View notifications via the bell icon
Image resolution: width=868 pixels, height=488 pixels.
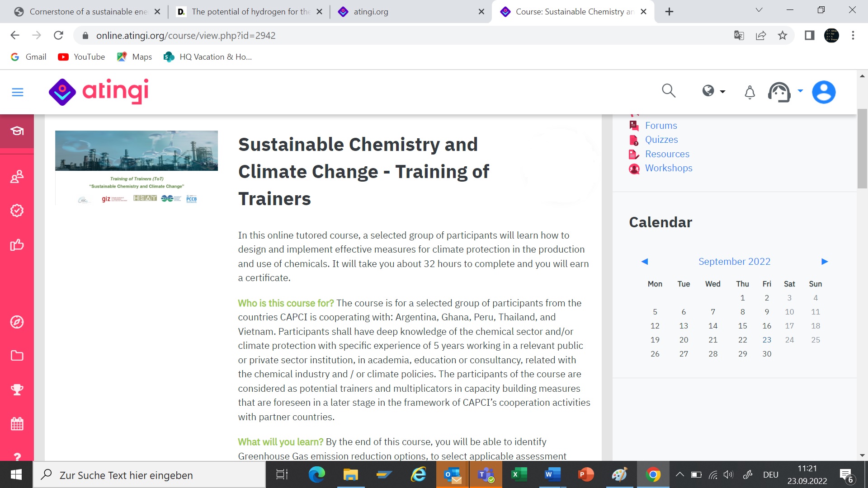tap(749, 92)
